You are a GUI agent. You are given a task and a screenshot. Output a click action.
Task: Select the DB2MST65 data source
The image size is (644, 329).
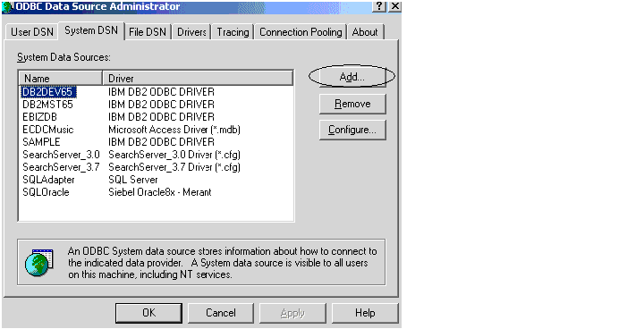click(x=47, y=105)
